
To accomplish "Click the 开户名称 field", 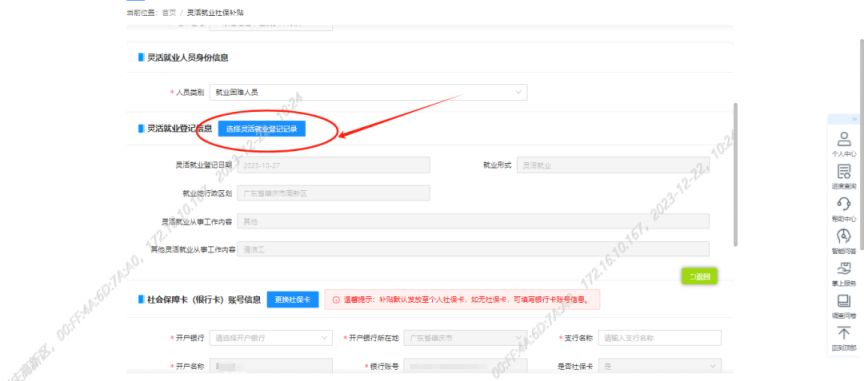I will [271, 366].
